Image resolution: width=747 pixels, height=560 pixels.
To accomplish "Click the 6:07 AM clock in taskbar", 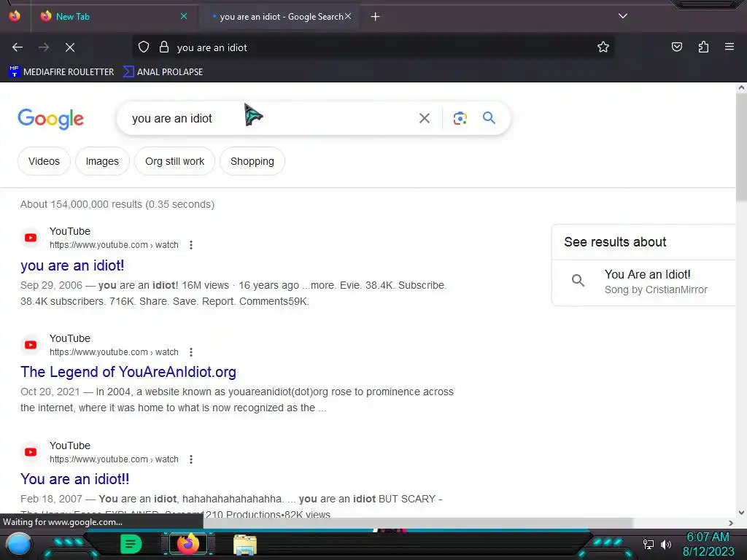I will click(x=708, y=537).
